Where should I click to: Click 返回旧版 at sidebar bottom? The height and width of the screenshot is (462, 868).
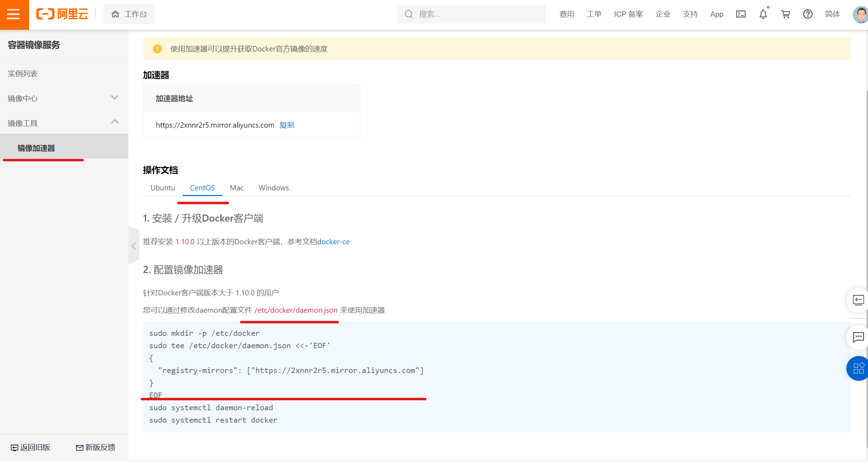point(30,447)
